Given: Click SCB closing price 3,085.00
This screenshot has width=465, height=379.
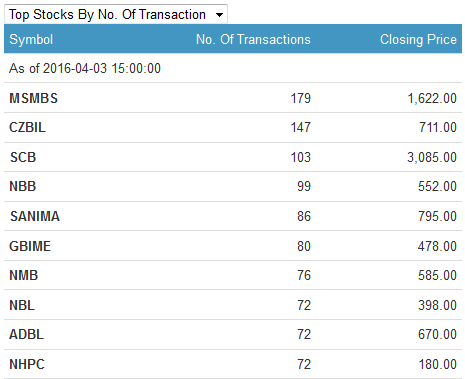Looking at the screenshot, I should click(x=432, y=157).
